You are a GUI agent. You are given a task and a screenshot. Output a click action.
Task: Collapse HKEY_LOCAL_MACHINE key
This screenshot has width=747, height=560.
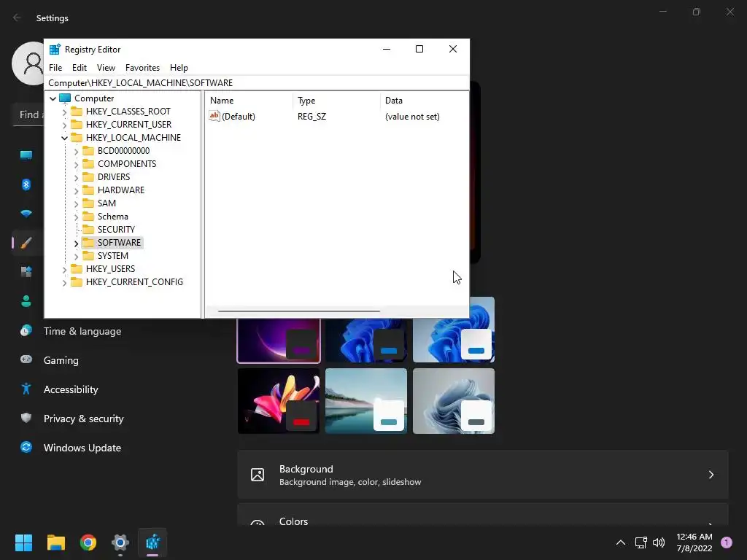[64, 138]
